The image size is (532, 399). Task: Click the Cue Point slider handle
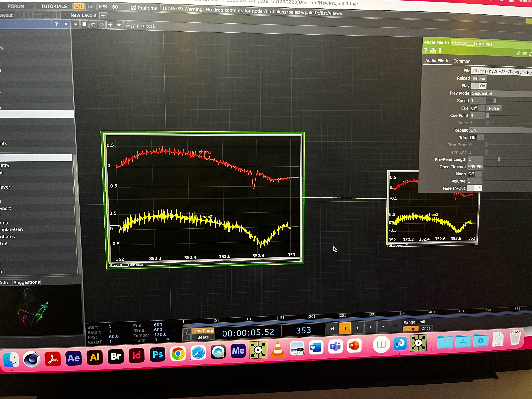click(x=487, y=115)
